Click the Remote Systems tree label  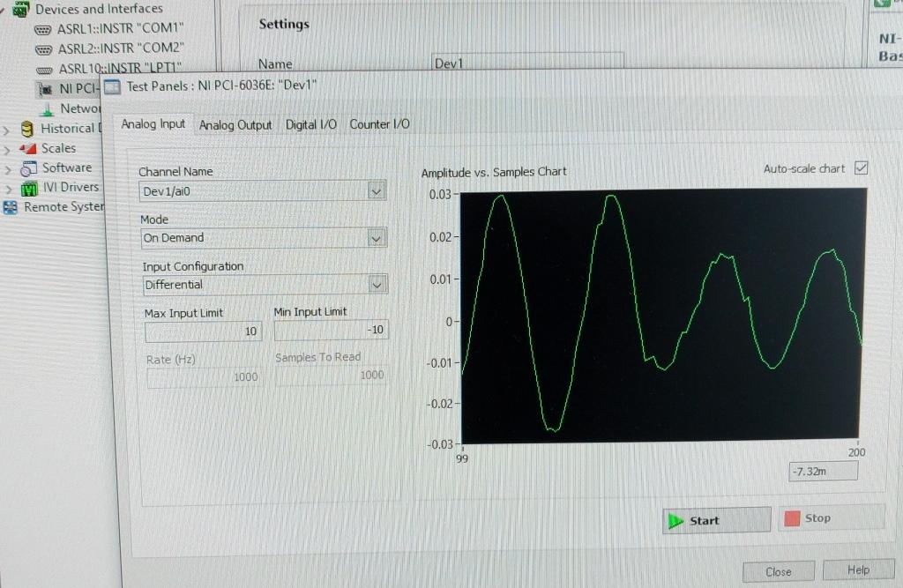click(63, 207)
